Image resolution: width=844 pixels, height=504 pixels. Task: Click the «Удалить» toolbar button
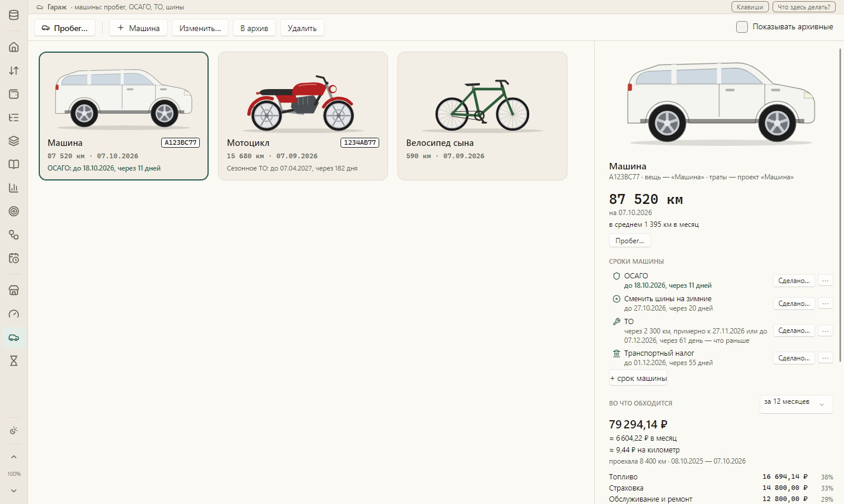click(x=302, y=28)
